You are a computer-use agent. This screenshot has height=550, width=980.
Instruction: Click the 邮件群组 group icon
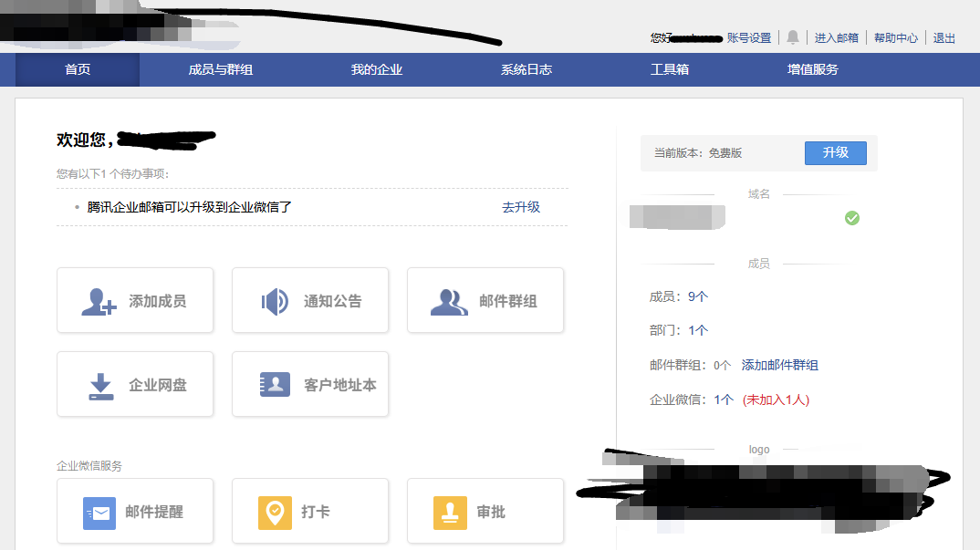pos(449,301)
